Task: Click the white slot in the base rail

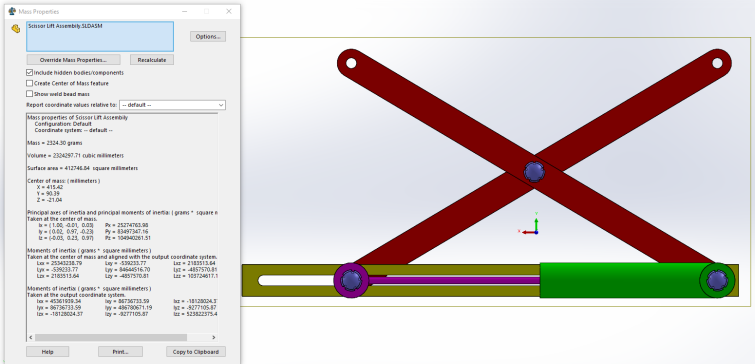Action: pyautogui.click(x=295, y=280)
